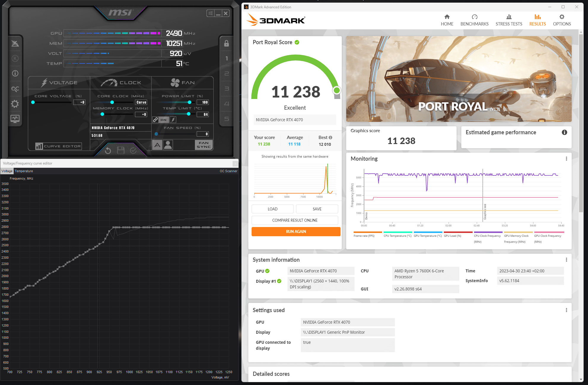Click the Afterburner Kombustor K icon
Image resolution: width=588 pixels, height=385 pixels.
(15, 58)
